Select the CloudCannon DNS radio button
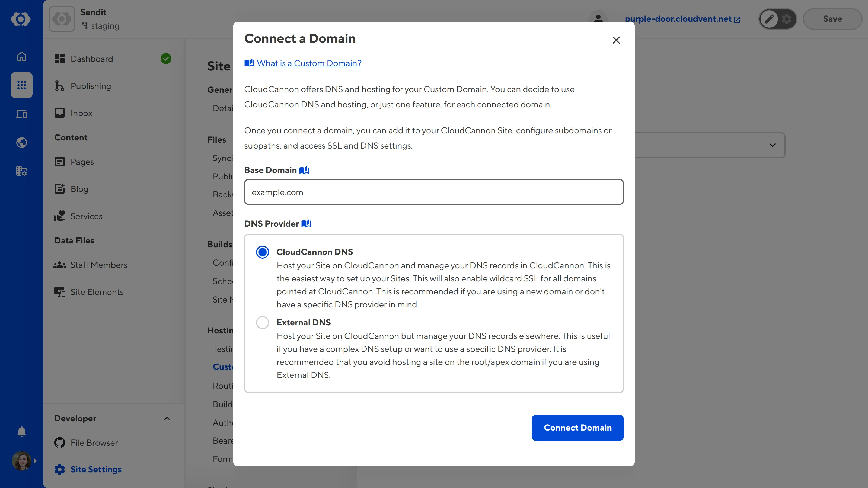The height and width of the screenshot is (488, 868). 263,252
